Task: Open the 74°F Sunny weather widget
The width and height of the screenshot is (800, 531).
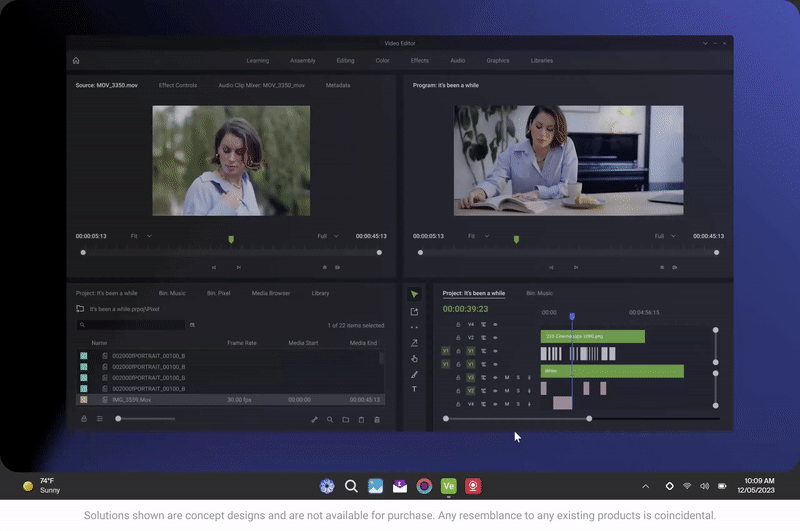Action: pyautogui.click(x=42, y=486)
